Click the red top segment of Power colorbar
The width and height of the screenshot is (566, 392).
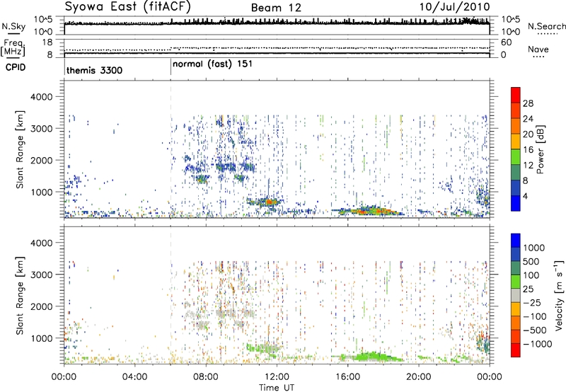point(516,95)
